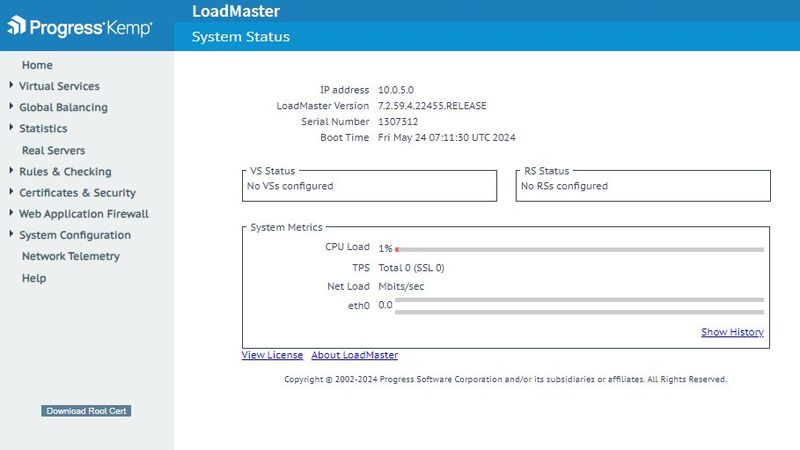The height and width of the screenshot is (450, 800).
Task: Click the CPU Load progress bar
Action: pos(579,249)
